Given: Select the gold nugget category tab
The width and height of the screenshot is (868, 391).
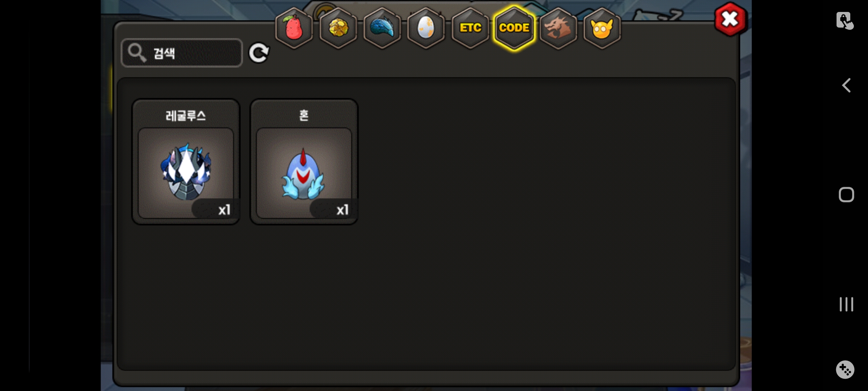Looking at the screenshot, I should pyautogui.click(x=338, y=28).
